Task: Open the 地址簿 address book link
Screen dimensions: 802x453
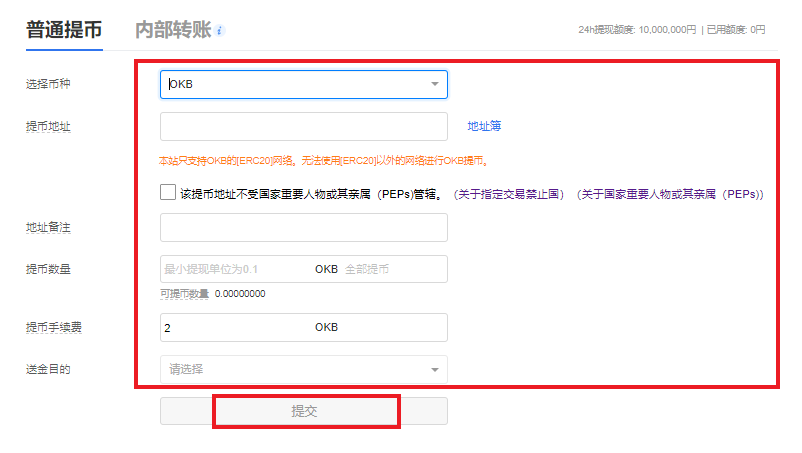Action: [484, 126]
